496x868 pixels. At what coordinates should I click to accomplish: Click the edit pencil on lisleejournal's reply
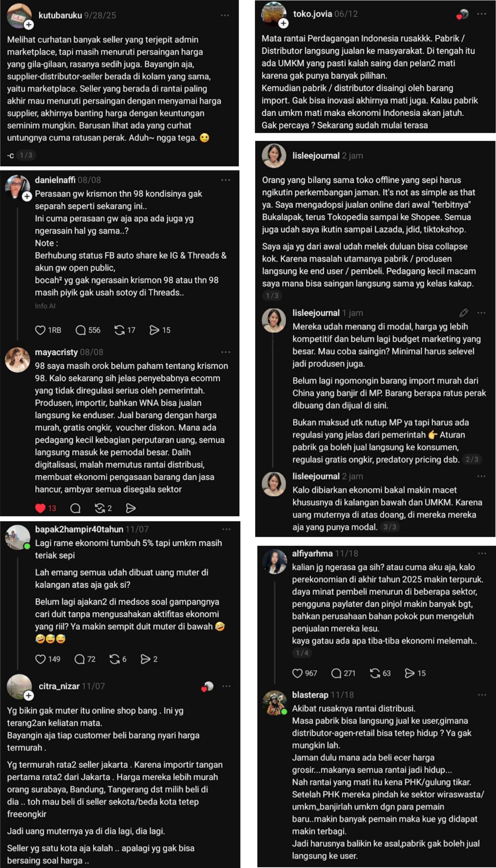463,313
